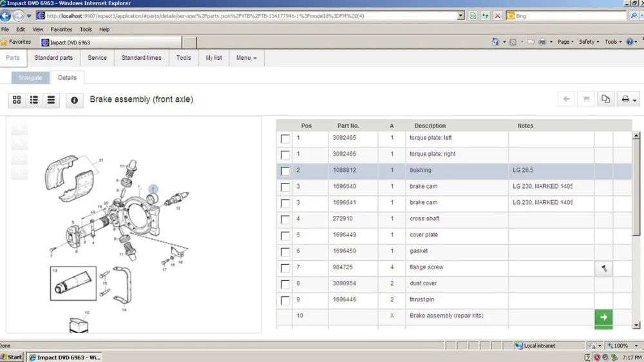Open the printer dropdown above parts table
The height and width of the screenshot is (362, 644).
click(628, 99)
